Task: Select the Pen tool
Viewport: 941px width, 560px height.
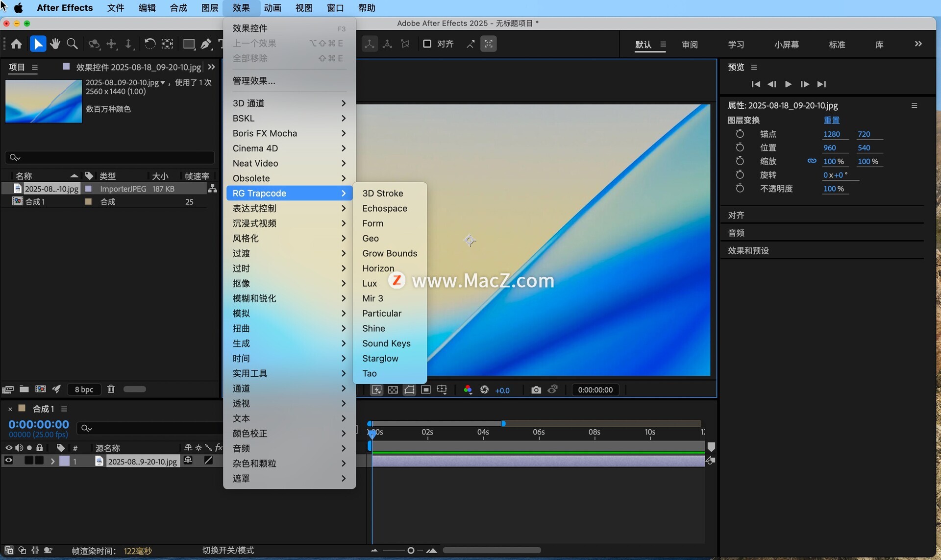Action: click(x=206, y=44)
